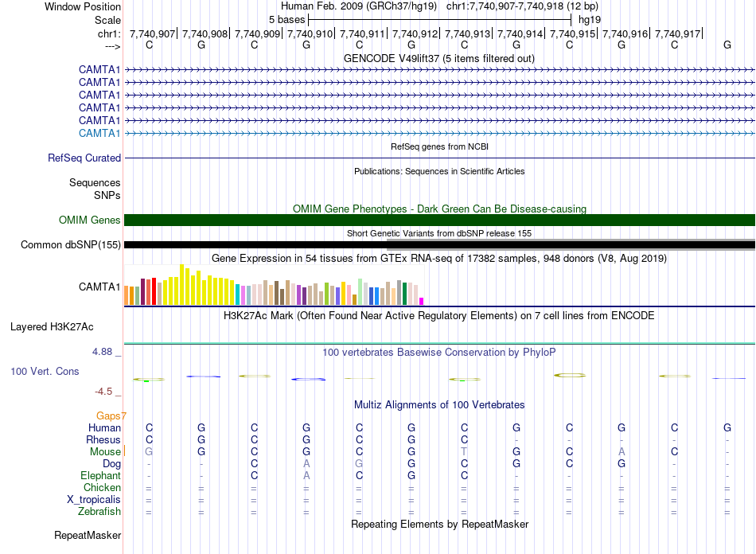Click the RefSeq genes from NCBI title

439,146
